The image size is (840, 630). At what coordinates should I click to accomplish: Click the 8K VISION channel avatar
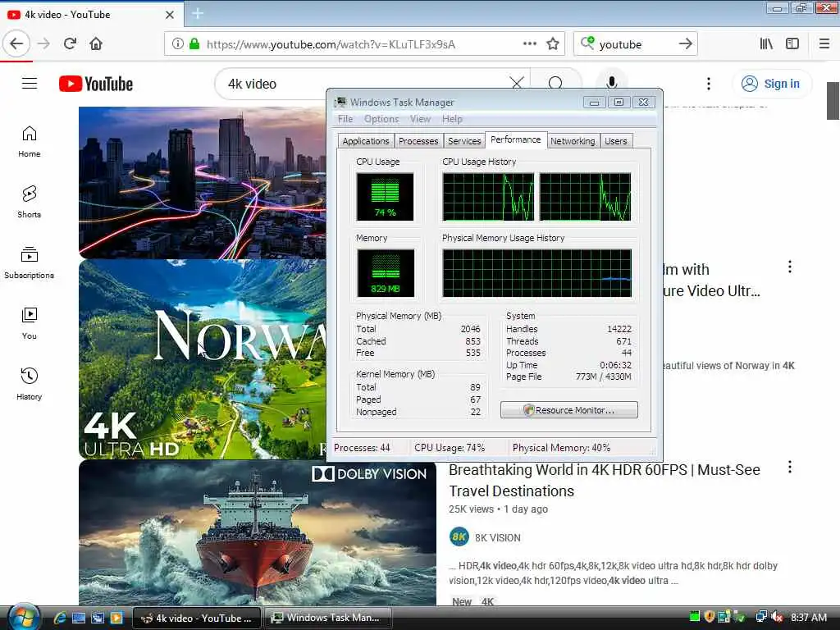coord(459,536)
